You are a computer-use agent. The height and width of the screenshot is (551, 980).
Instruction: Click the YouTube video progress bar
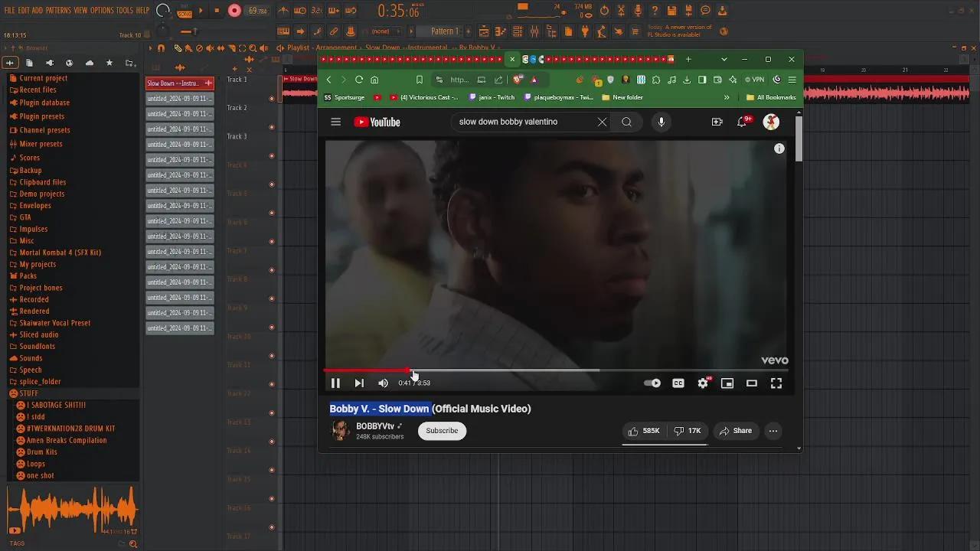[x=556, y=370]
